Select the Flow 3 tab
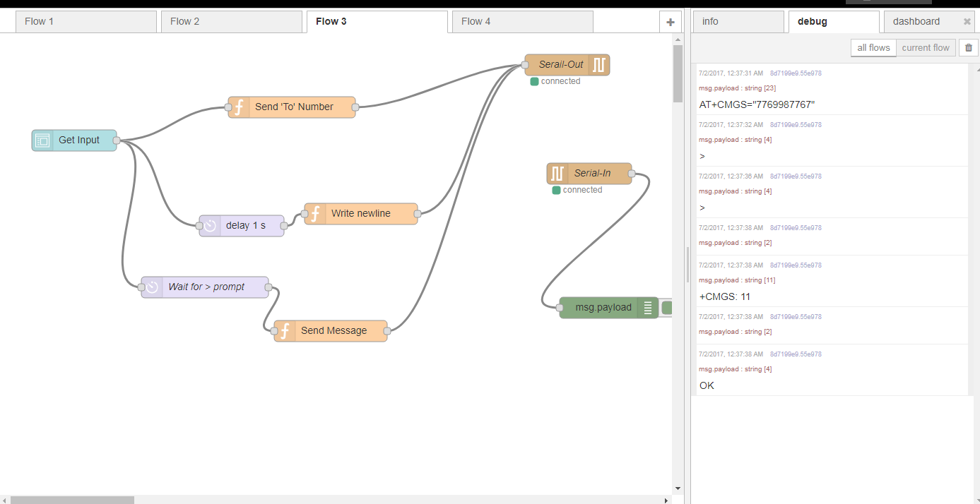The width and height of the screenshot is (980, 504). coord(377,22)
